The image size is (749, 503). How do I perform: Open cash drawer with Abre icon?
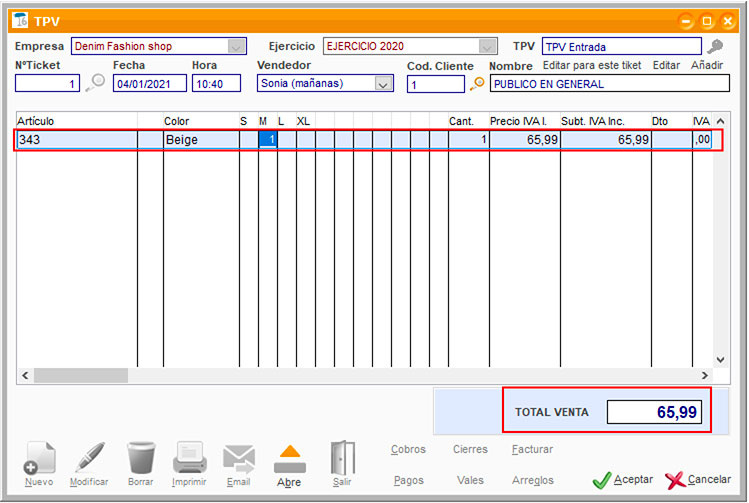pyautogui.click(x=289, y=459)
